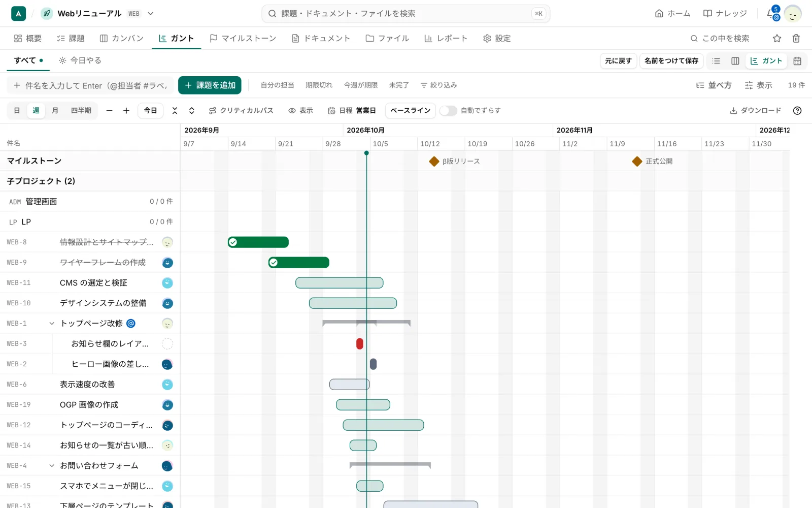Click the ダウンロード download button
Image resolution: width=812 pixels, height=508 pixels.
[755, 111]
